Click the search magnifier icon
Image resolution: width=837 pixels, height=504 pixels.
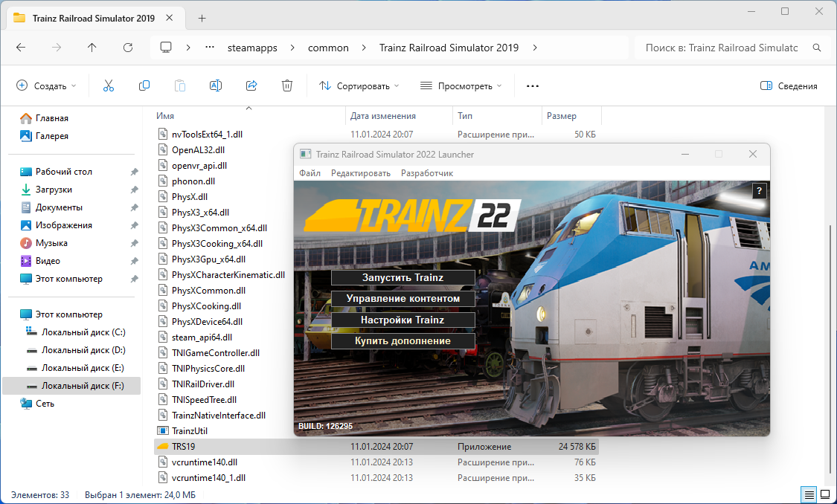(x=817, y=48)
